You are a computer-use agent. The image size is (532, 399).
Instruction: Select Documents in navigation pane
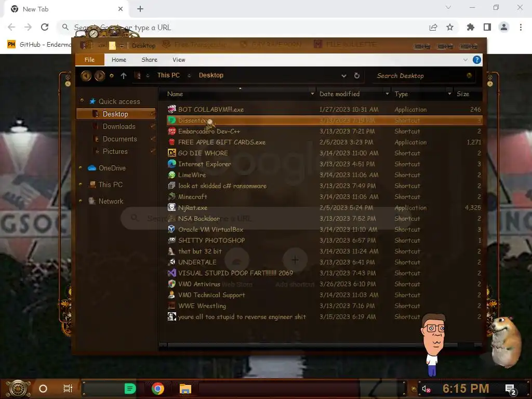(x=119, y=139)
